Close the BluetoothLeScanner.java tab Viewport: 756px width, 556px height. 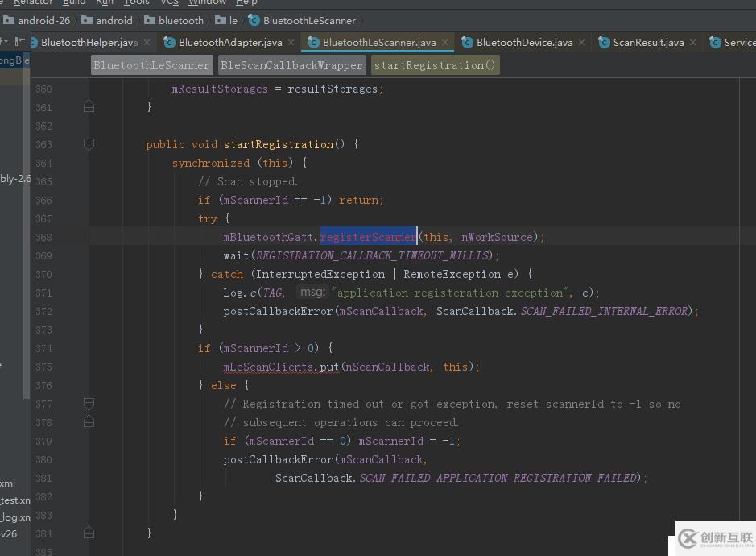(x=445, y=43)
